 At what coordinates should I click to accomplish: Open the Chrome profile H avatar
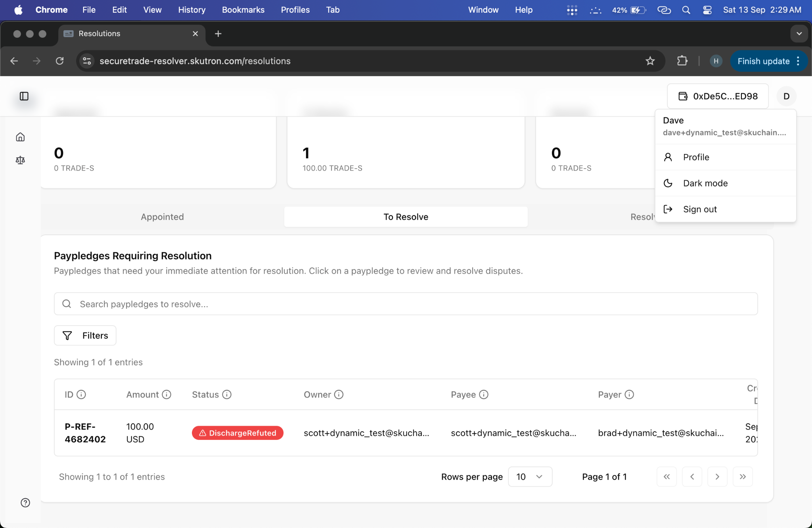point(716,61)
